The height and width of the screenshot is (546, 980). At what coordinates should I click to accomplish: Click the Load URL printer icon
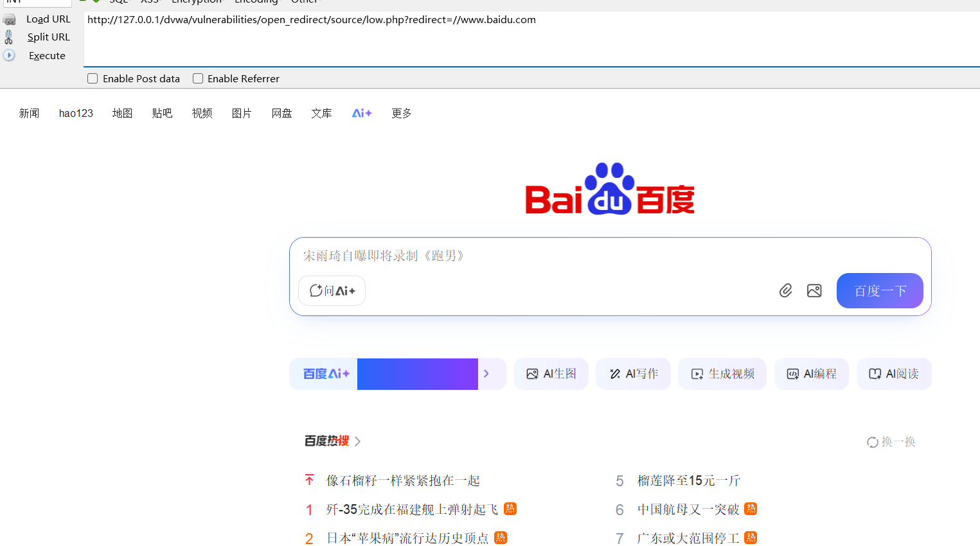(x=9, y=19)
